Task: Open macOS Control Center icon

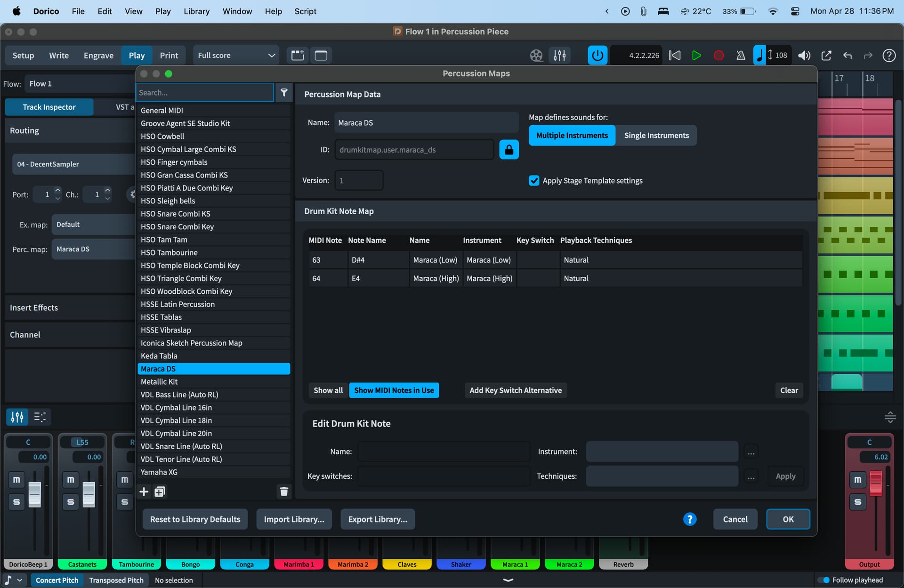Action: 795,11
